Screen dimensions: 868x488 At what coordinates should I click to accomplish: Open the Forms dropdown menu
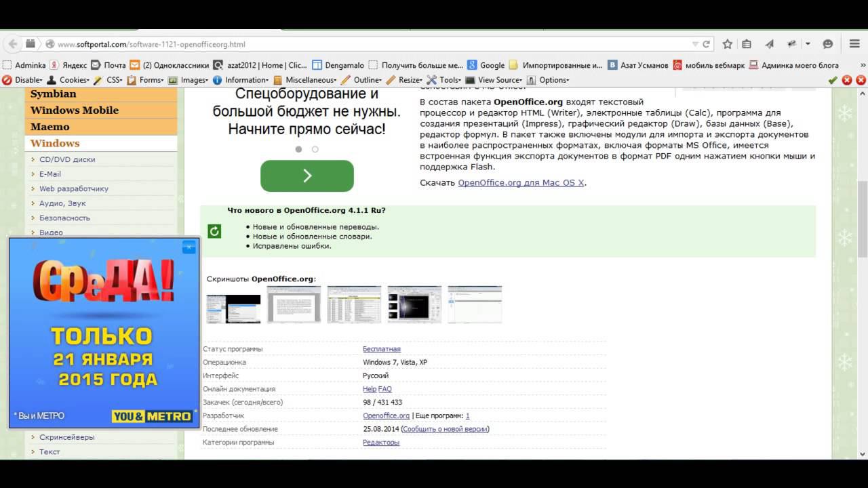pyautogui.click(x=145, y=80)
